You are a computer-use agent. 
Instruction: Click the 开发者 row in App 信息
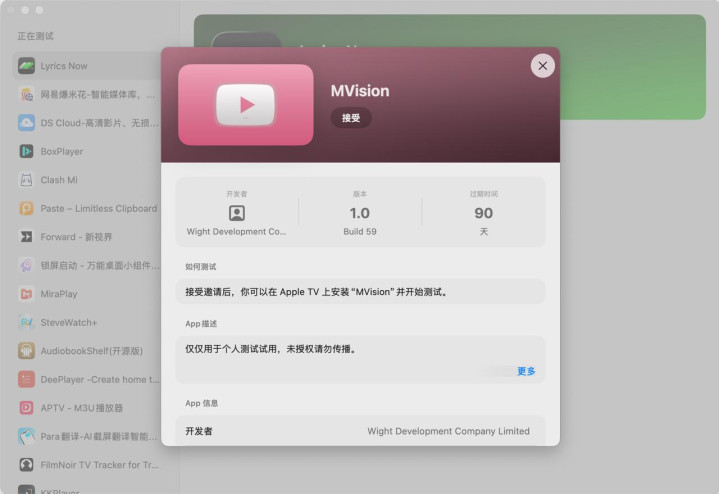click(360, 431)
